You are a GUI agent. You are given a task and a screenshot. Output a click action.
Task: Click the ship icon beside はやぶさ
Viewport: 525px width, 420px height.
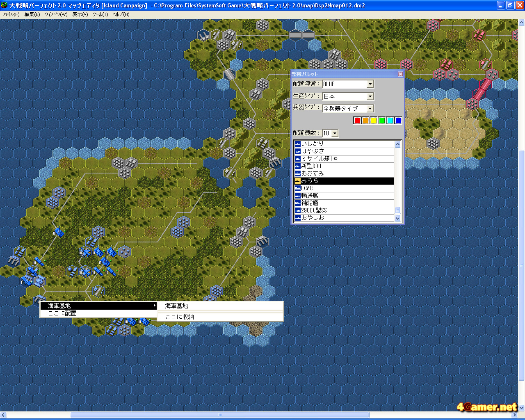pyautogui.click(x=298, y=151)
